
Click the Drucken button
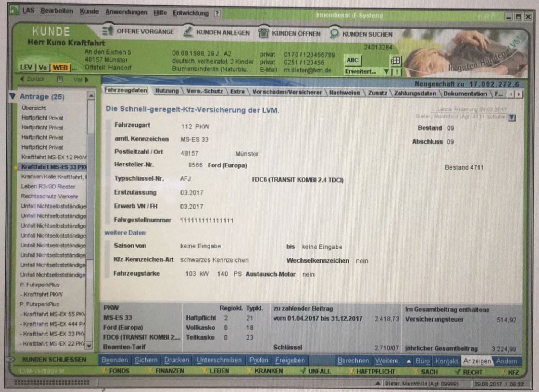(177, 360)
